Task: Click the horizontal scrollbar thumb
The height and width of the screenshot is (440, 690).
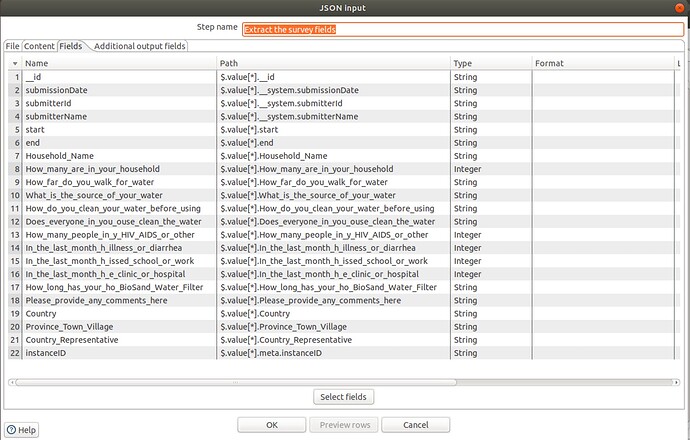Action: (x=235, y=382)
